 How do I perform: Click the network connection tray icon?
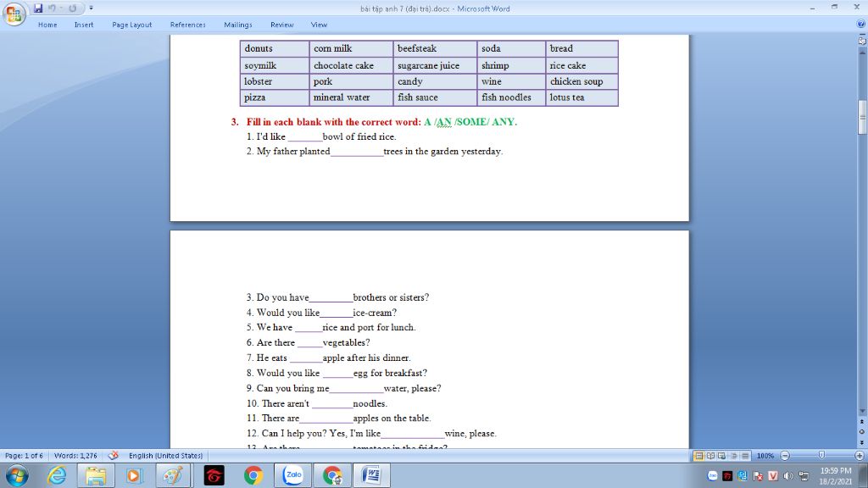point(804,476)
